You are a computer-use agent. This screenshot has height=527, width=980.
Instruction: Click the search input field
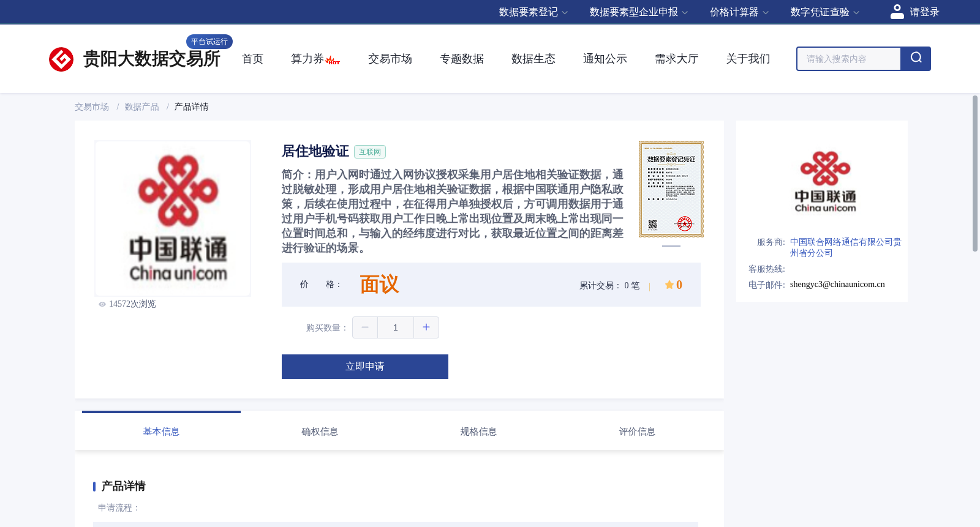point(848,59)
